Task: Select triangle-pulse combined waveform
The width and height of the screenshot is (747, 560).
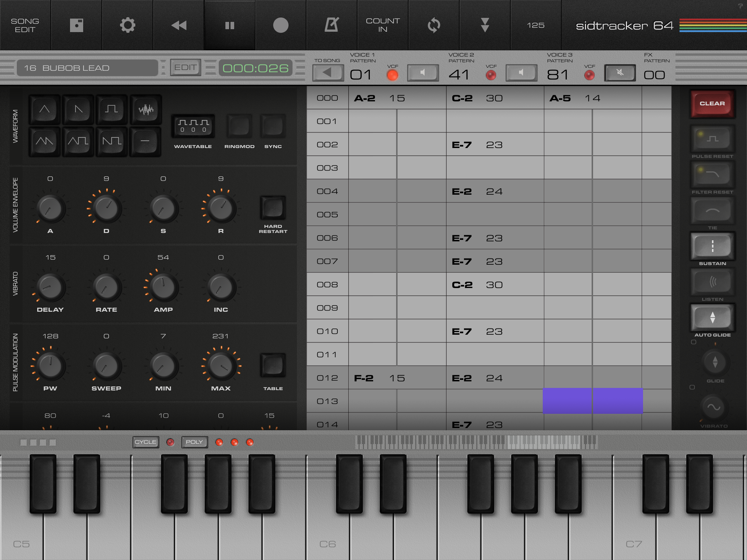Action: (x=78, y=141)
